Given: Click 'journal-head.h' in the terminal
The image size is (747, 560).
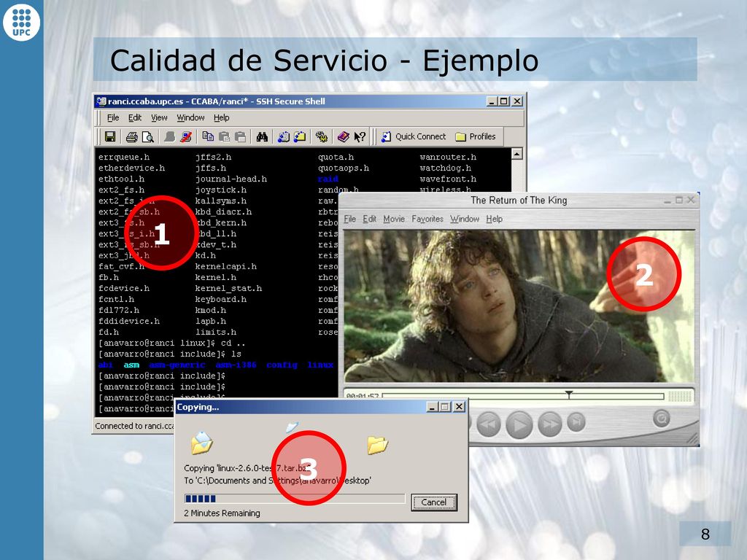Looking at the screenshot, I should 231,179.
